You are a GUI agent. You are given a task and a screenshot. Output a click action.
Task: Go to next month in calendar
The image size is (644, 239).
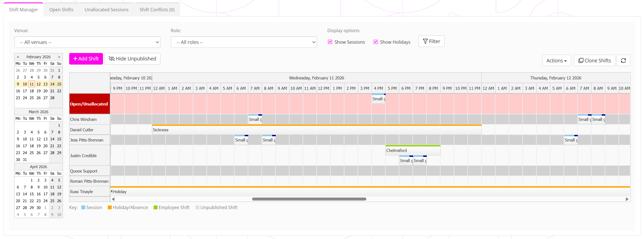click(59, 57)
